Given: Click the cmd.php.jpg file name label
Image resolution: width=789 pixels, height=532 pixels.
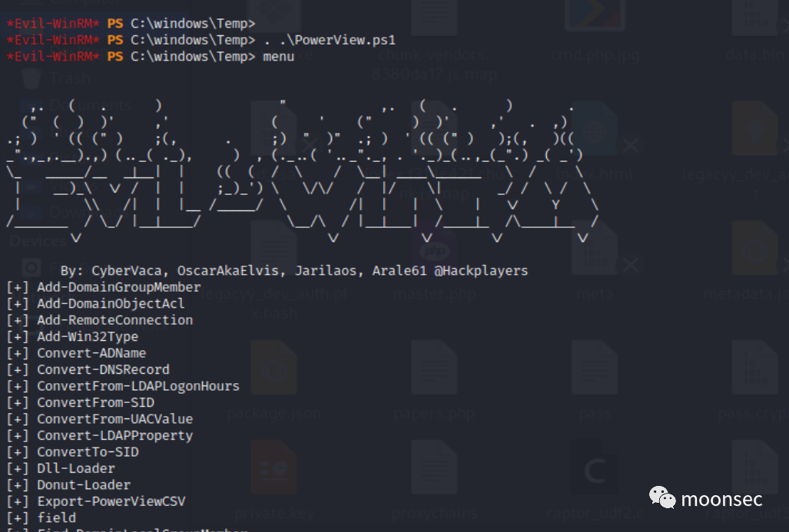Looking at the screenshot, I should [x=595, y=55].
